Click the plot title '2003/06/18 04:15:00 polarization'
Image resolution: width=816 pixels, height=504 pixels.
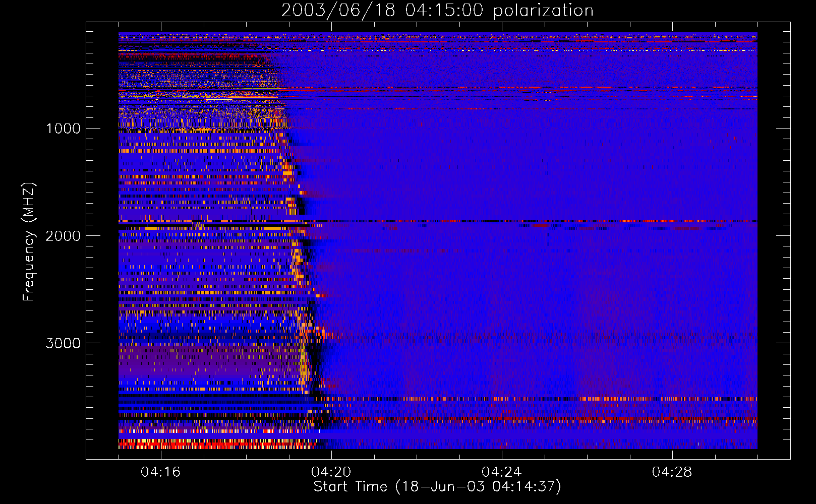tap(437, 10)
